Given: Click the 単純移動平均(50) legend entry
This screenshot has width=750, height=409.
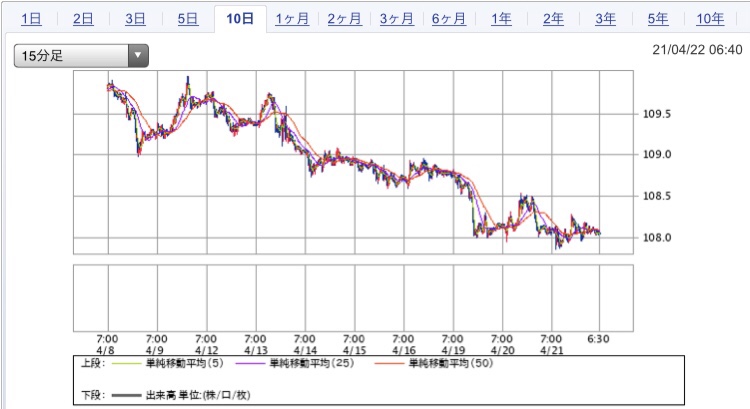Looking at the screenshot, I should pyautogui.click(x=451, y=363).
